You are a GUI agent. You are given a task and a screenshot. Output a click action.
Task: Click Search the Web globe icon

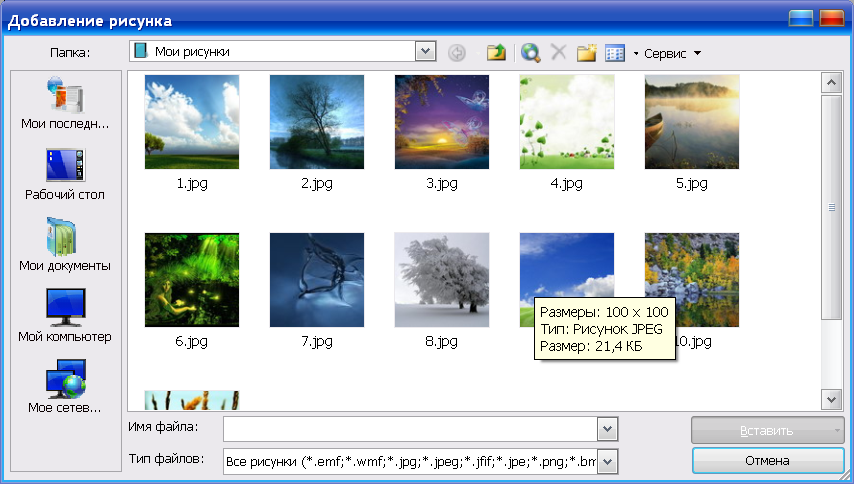530,53
